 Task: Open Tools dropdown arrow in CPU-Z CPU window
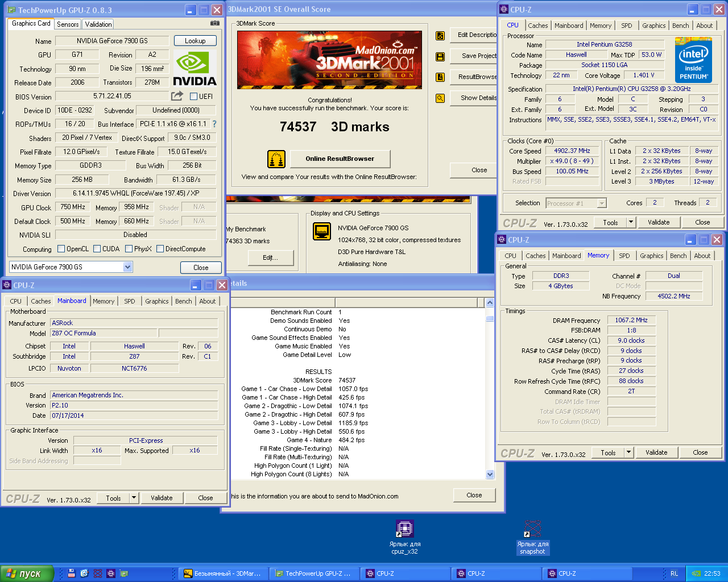tap(631, 222)
